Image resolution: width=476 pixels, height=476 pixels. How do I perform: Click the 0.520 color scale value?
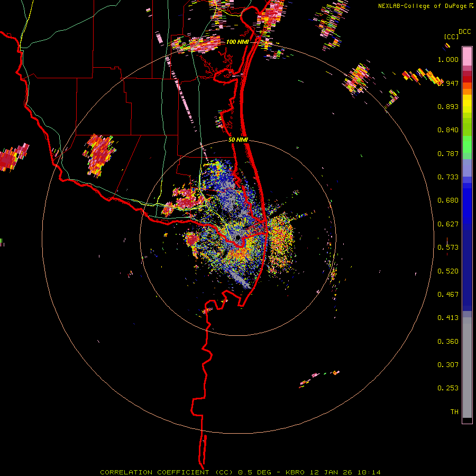(448, 271)
